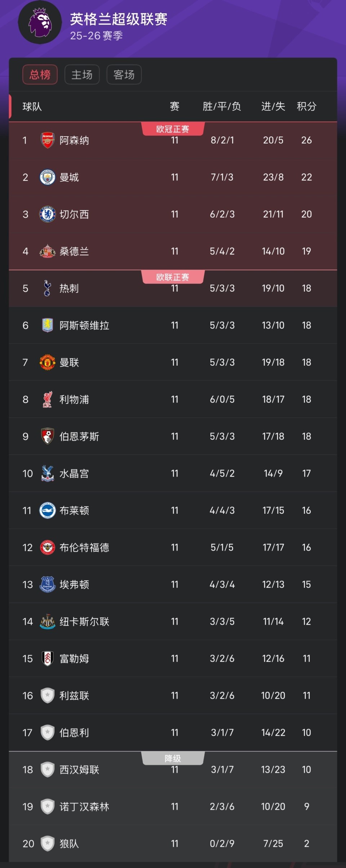Click the Premier League lion logo

point(40,22)
